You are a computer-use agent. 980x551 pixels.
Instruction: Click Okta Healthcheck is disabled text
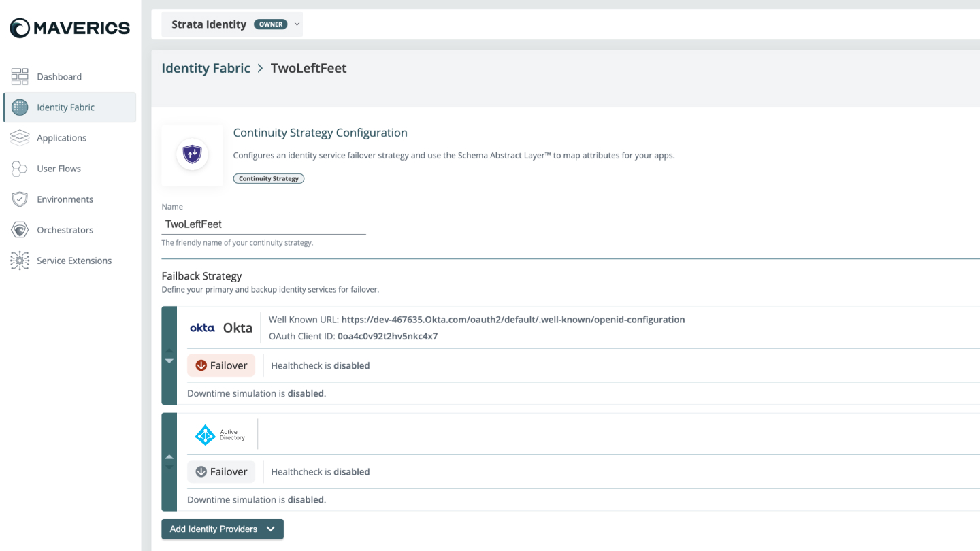coord(321,365)
